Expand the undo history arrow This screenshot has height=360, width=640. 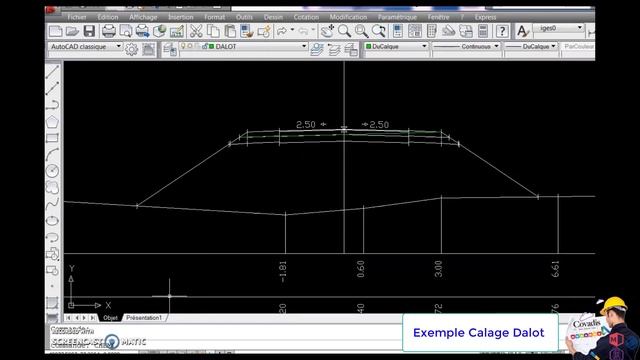pos(292,30)
